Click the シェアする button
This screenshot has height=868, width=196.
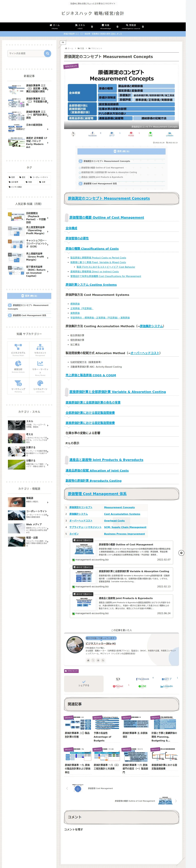pos(84,684)
